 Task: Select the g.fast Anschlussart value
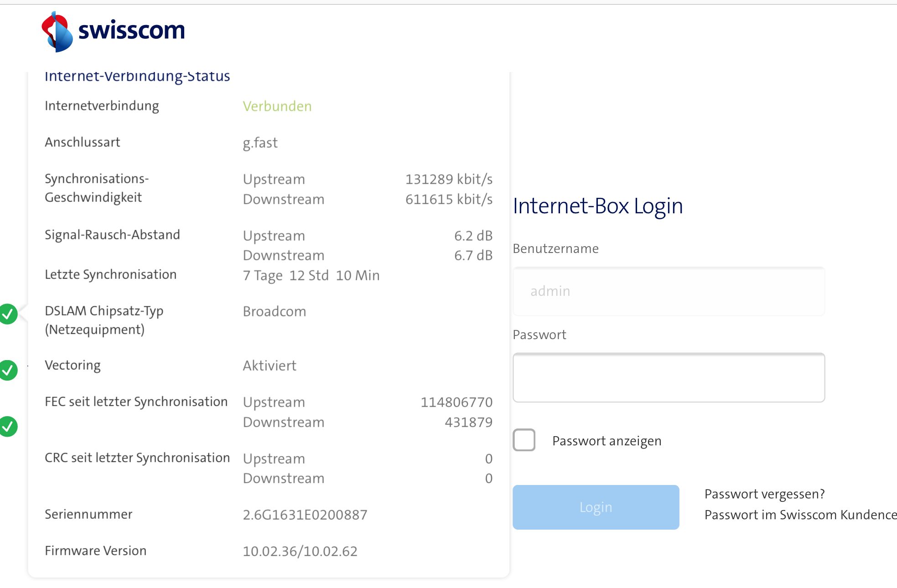[260, 143]
